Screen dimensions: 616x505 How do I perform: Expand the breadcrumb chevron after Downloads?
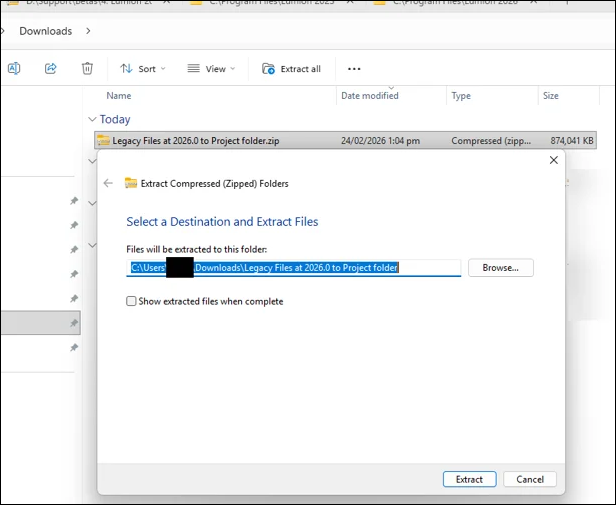click(88, 31)
